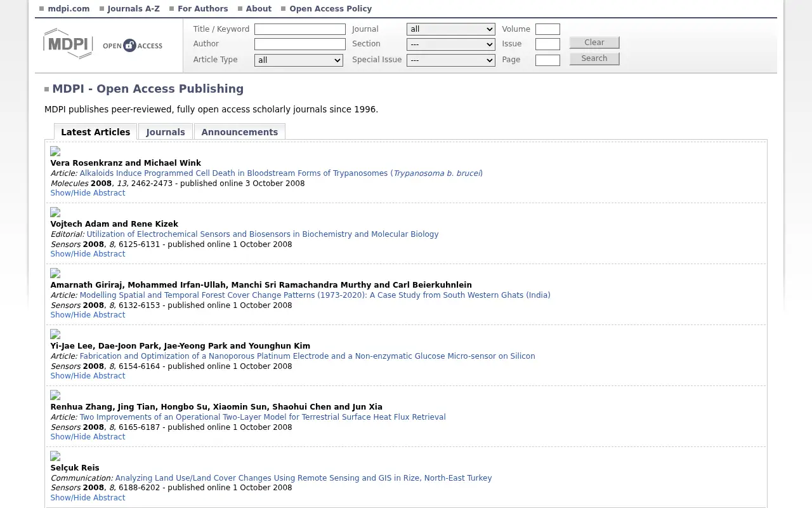Viewport: 812px width, 508px height.
Task: Click the Molecules 2008, 13, 2462-2473 citation
Action: click(x=112, y=184)
